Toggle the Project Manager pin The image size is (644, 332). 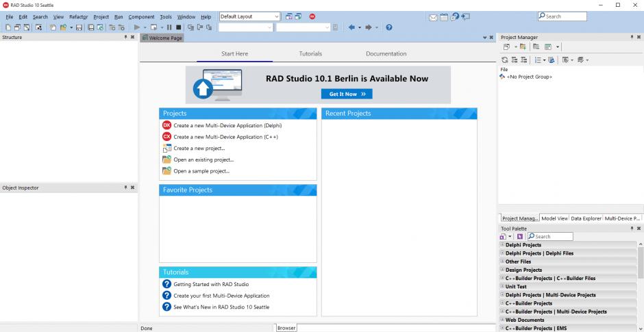[632, 37]
